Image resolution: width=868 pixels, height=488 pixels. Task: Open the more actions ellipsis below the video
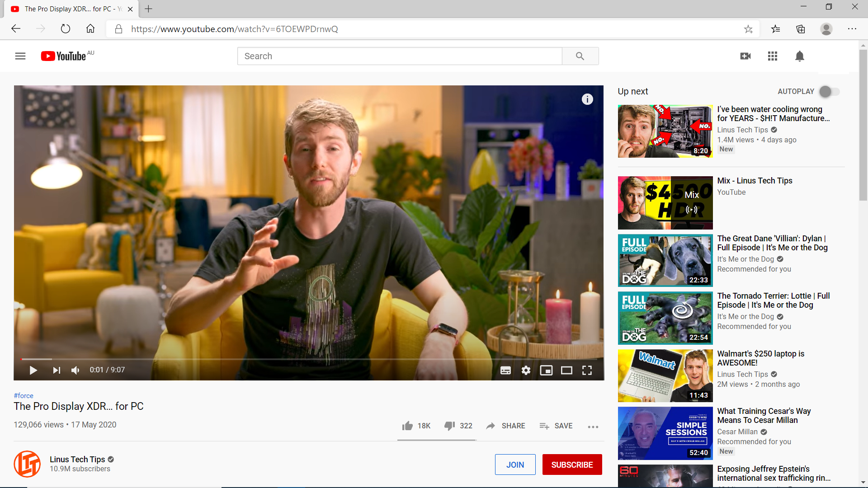(593, 427)
